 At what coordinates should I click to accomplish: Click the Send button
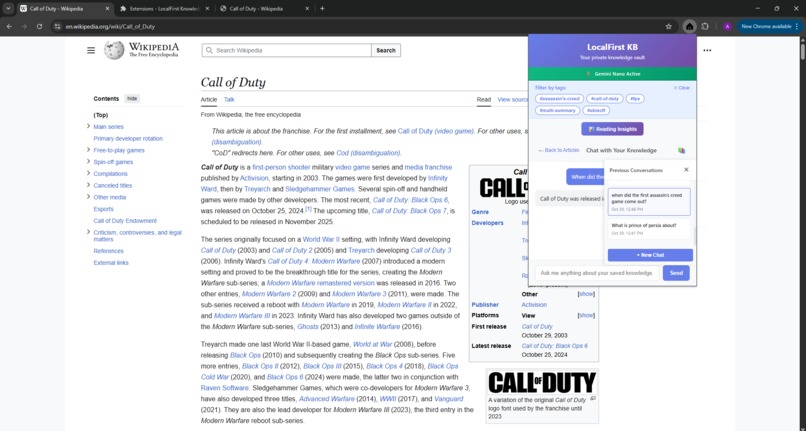(676, 273)
